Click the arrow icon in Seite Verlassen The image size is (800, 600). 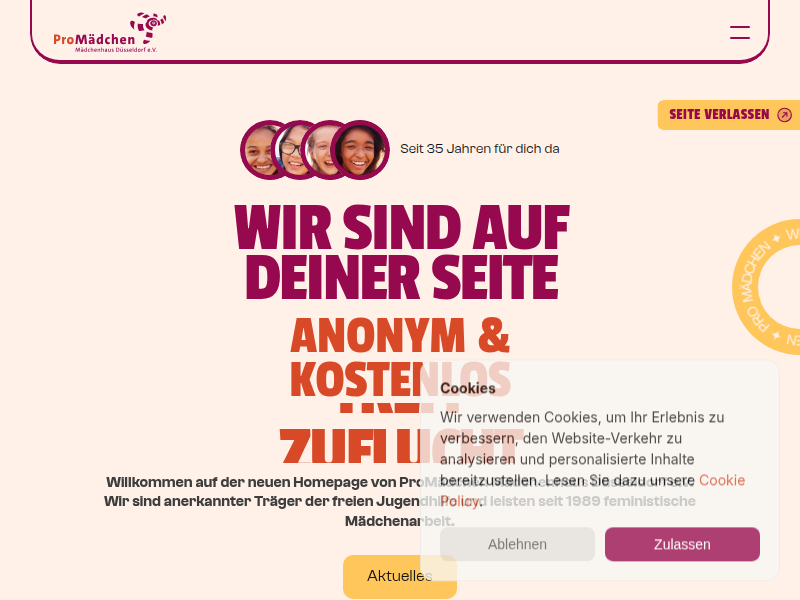pos(784,115)
